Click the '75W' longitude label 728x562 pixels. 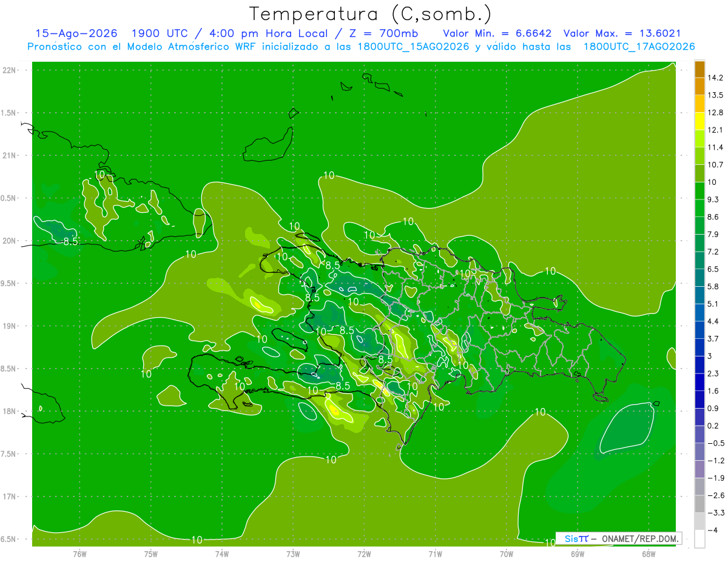click(x=151, y=554)
